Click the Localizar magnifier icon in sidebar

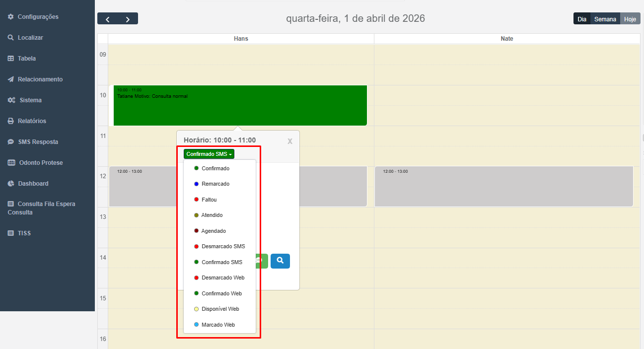[11, 38]
